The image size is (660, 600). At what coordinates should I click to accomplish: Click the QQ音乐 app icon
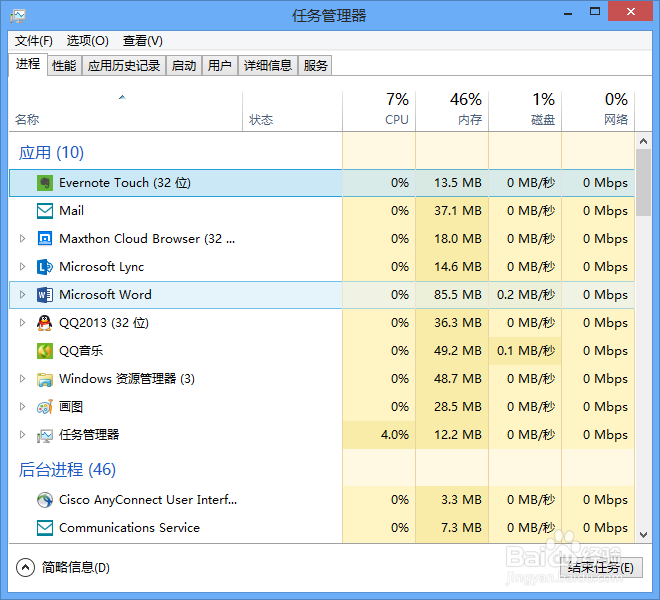[x=45, y=351]
